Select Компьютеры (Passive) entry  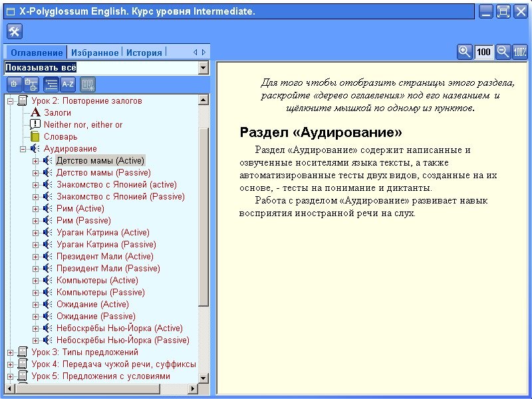click(100, 292)
